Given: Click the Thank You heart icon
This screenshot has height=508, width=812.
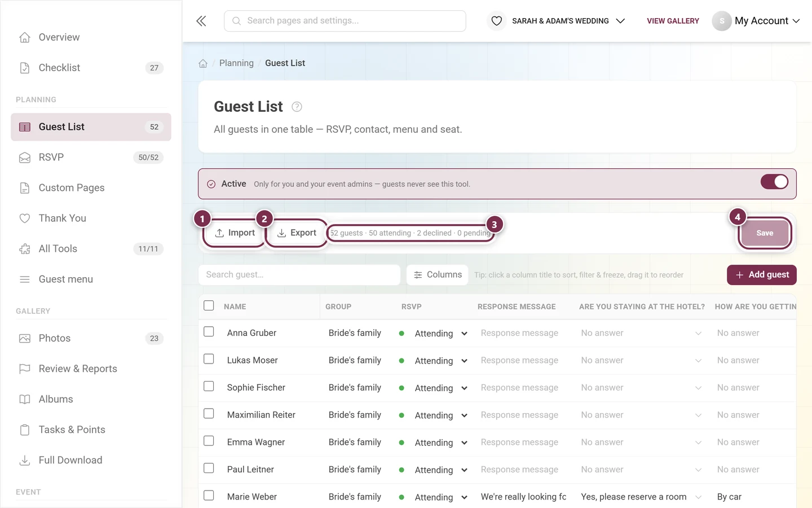Looking at the screenshot, I should (25, 218).
